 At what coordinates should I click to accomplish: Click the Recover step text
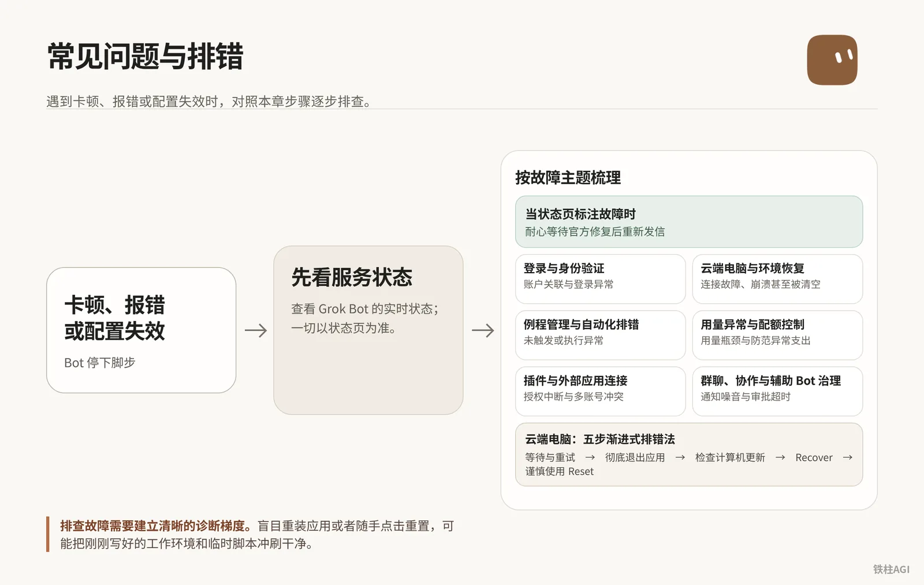[814, 457]
